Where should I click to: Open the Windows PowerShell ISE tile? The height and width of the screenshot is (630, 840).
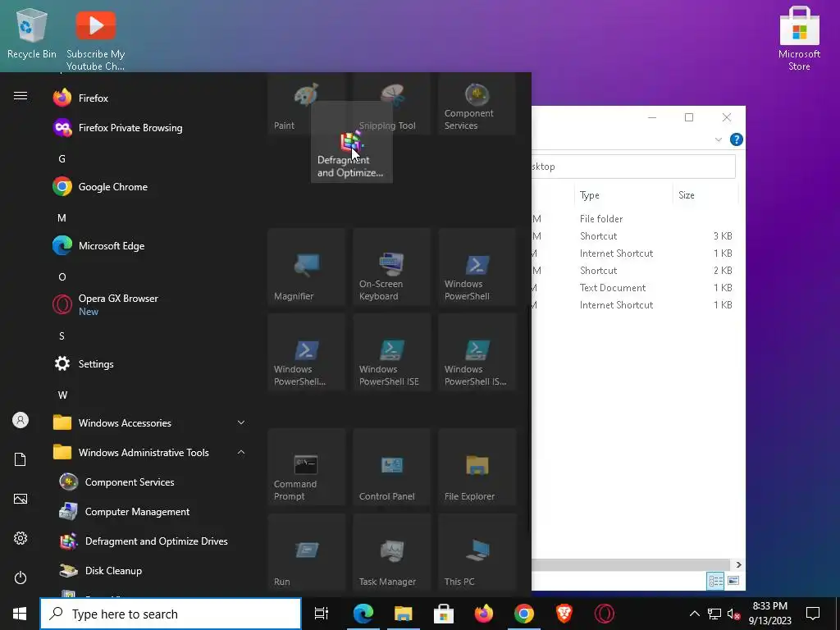point(391,352)
